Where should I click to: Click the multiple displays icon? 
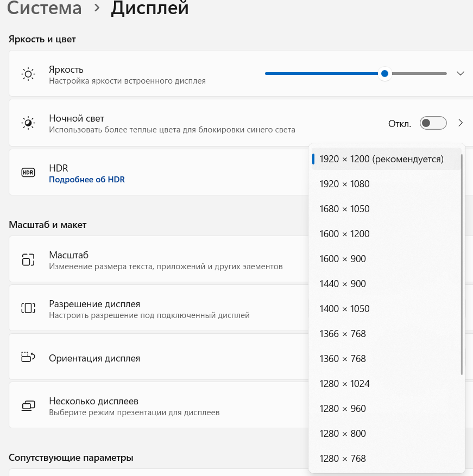coord(28,406)
